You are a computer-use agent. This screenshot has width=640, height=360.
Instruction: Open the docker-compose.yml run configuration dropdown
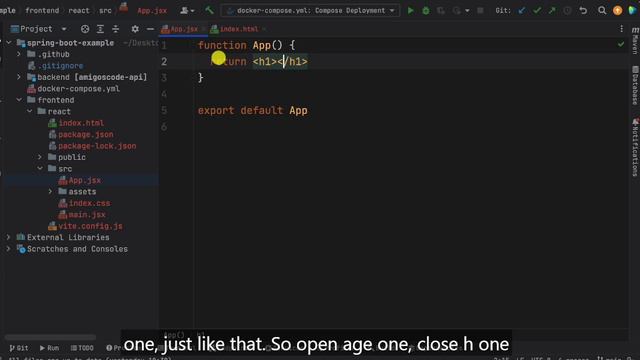pyautogui.click(x=311, y=11)
